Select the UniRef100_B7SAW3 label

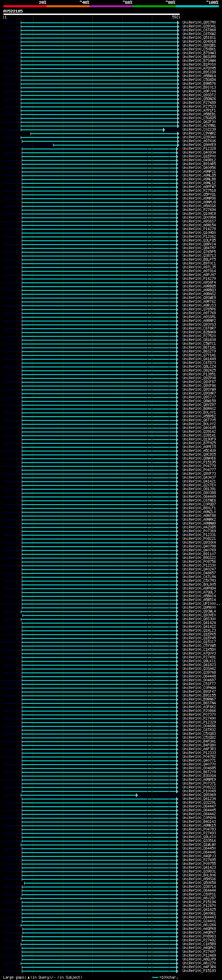[199, 53]
